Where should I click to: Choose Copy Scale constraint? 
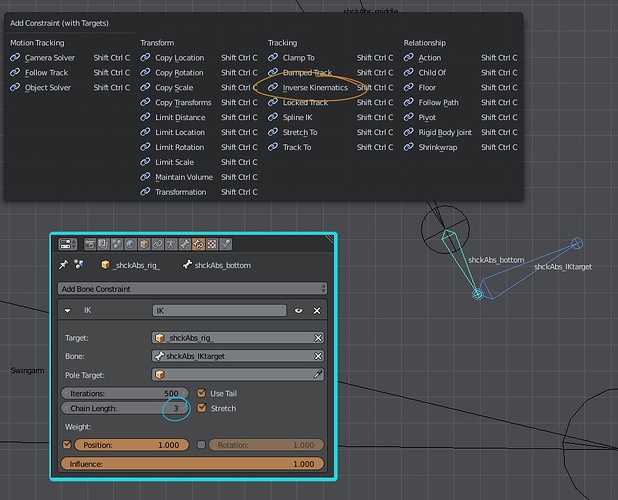click(x=199, y=87)
